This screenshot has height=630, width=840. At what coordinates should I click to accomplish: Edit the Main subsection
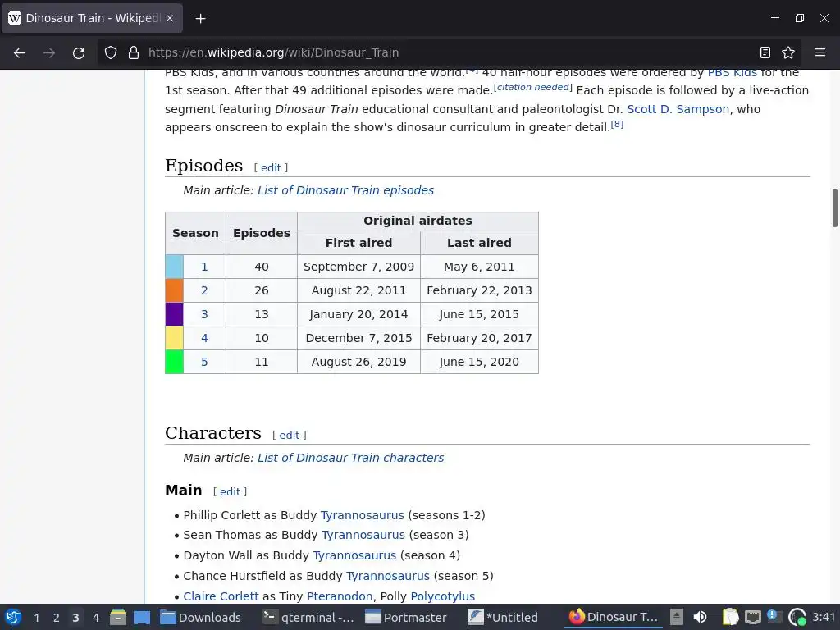coord(230,492)
